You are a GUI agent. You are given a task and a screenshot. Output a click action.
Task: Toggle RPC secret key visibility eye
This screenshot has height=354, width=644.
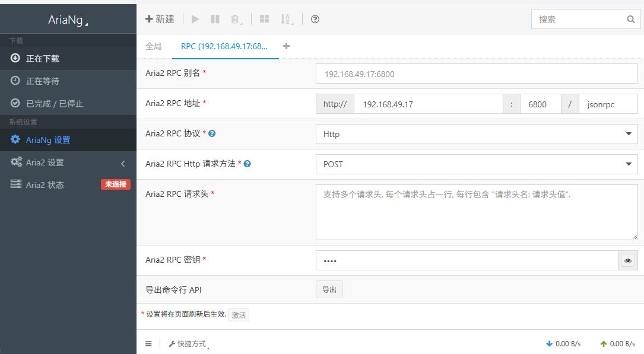(628, 260)
